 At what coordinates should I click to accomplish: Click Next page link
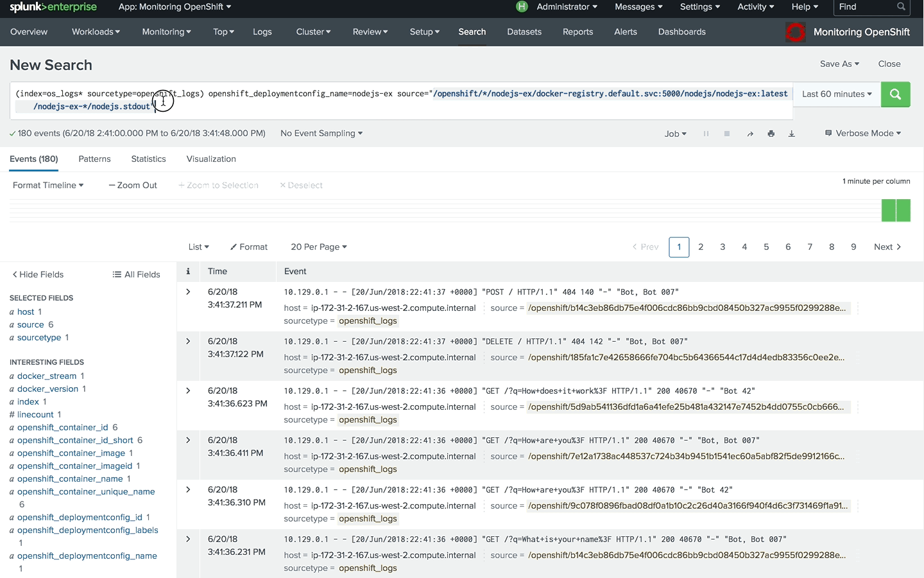point(887,247)
